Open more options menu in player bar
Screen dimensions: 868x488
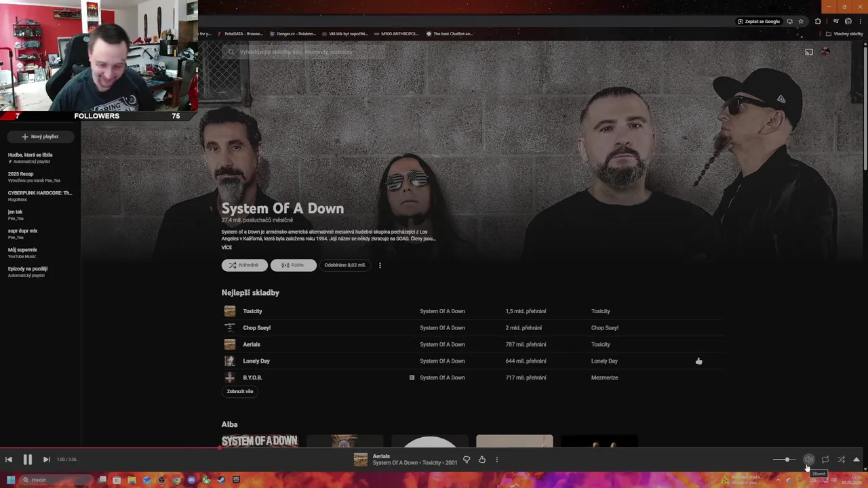pos(497,460)
